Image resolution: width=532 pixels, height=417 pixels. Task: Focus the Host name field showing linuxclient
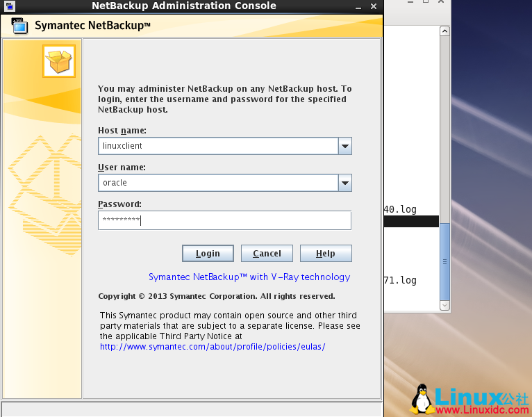pos(218,146)
